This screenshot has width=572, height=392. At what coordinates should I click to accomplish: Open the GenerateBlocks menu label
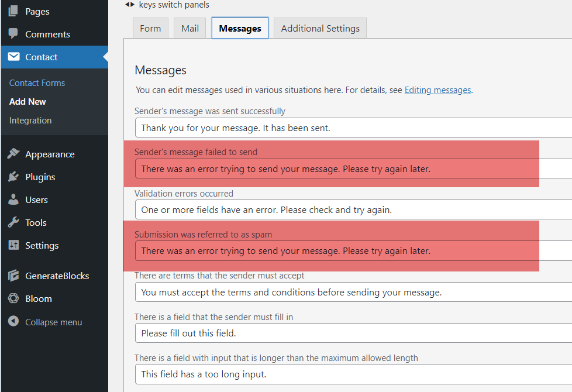click(x=57, y=276)
